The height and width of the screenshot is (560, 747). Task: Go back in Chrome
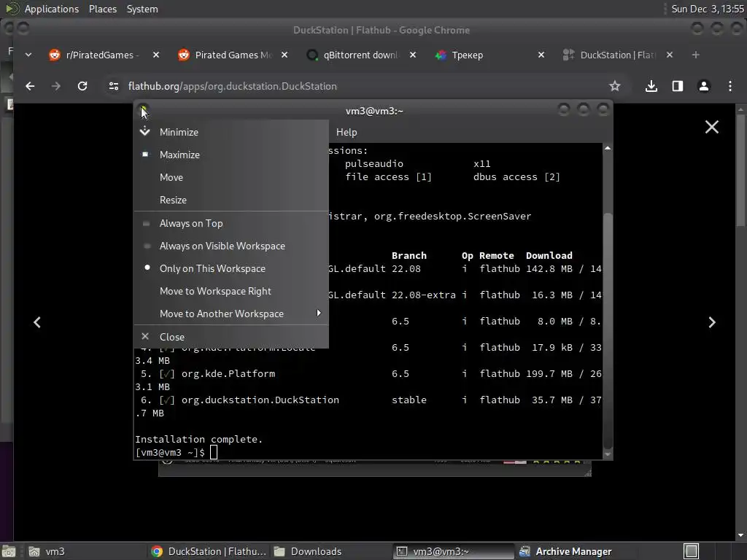[30, 86]
